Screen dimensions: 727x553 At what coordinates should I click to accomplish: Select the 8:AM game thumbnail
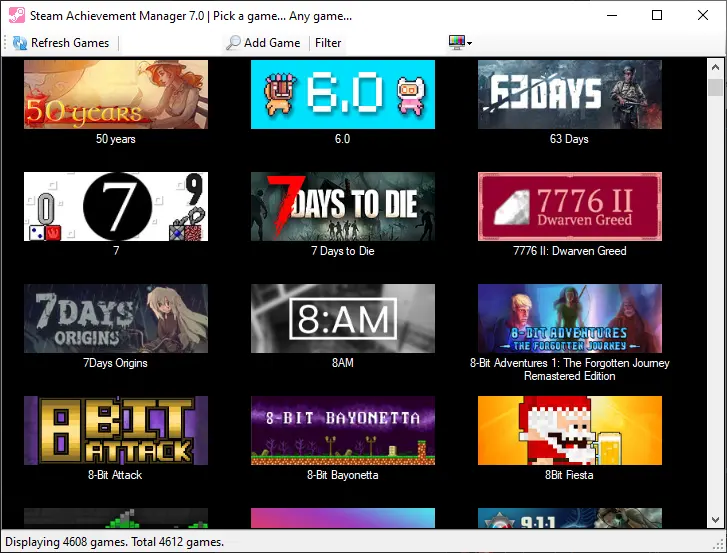coord(343,318)
